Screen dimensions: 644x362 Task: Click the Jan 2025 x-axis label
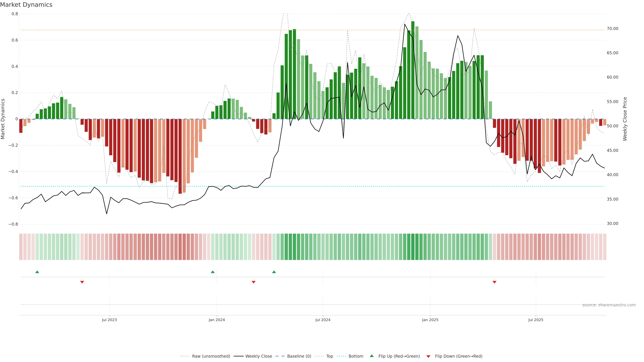(x=430, y=320)
